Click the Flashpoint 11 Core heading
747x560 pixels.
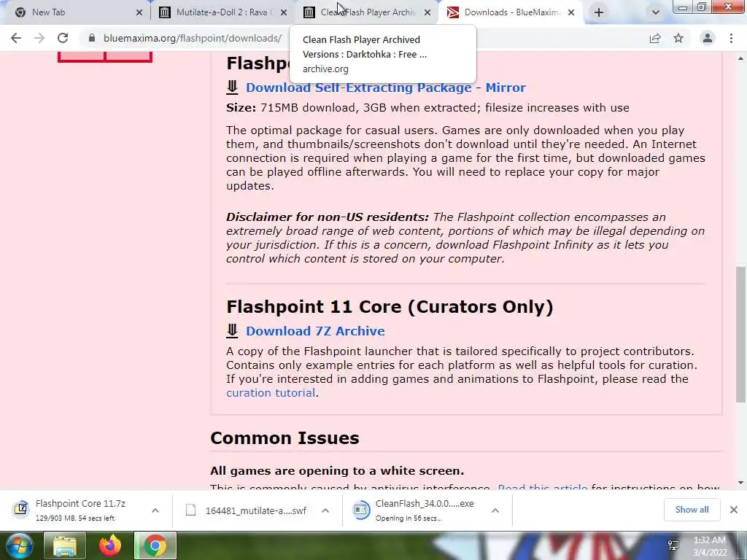tap(390, 307)
